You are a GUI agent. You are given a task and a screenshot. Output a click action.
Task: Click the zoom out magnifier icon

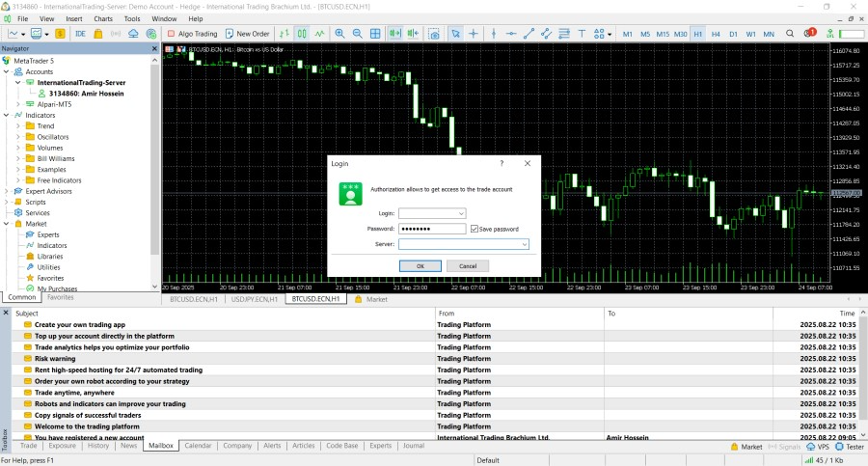(357, 34)
